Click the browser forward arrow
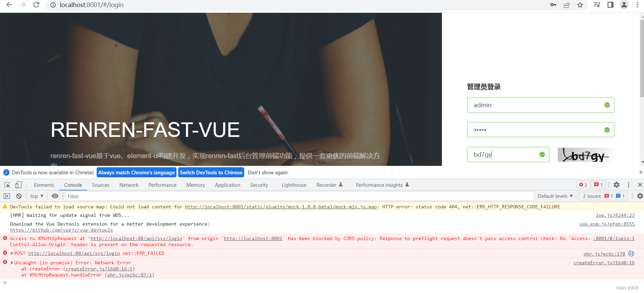The height and width of the screenshot is (293, 644). [23, 5]
